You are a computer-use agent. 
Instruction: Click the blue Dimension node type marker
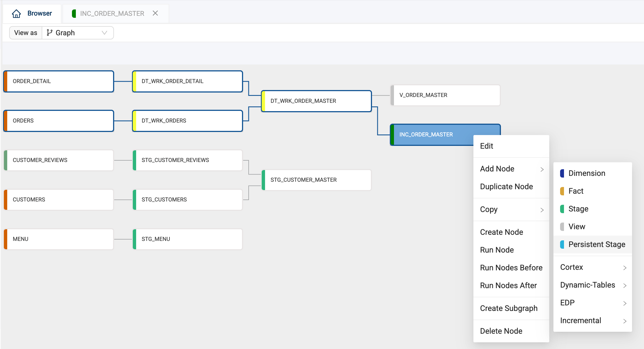pyautogui.click(x=562, y=173)
